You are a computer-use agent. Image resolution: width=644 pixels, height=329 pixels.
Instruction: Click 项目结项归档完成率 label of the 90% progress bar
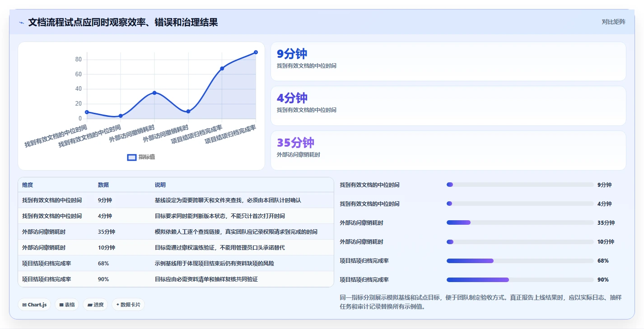(x=364, y=280)
